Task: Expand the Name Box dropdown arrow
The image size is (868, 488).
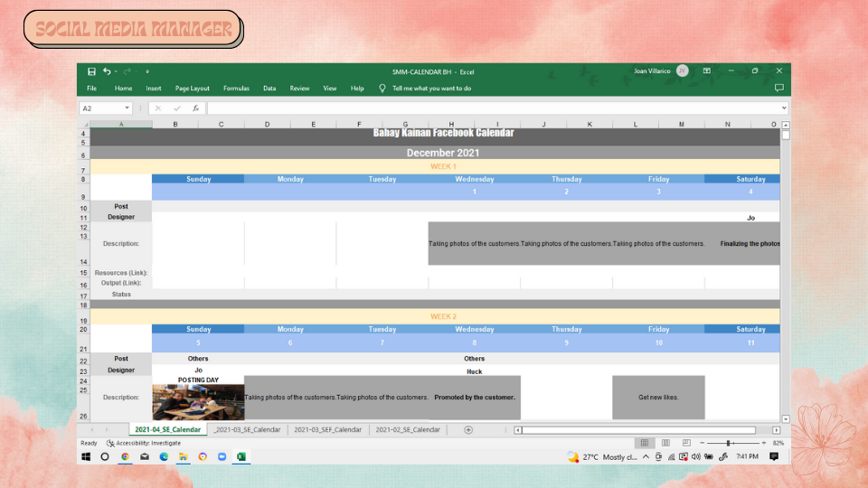Action: tap(127, 108)
